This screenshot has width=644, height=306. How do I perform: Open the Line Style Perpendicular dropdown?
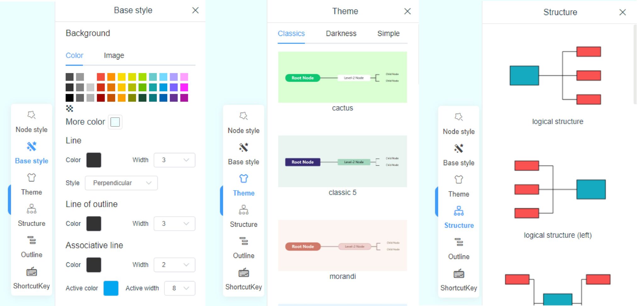[x=121, y=183]
